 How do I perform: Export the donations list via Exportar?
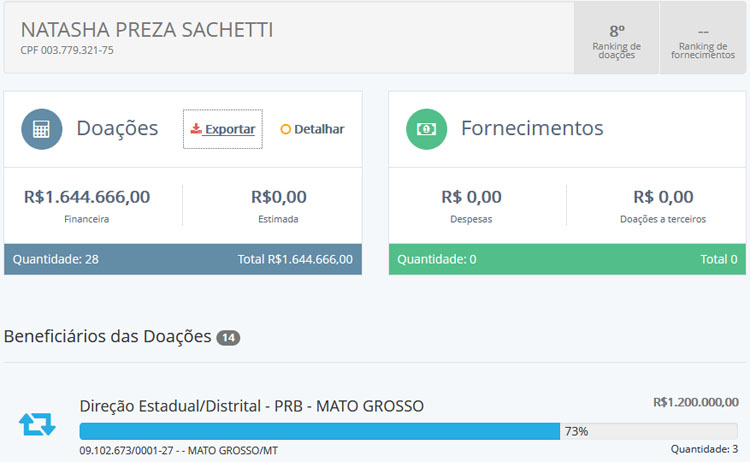coord(223,129)
